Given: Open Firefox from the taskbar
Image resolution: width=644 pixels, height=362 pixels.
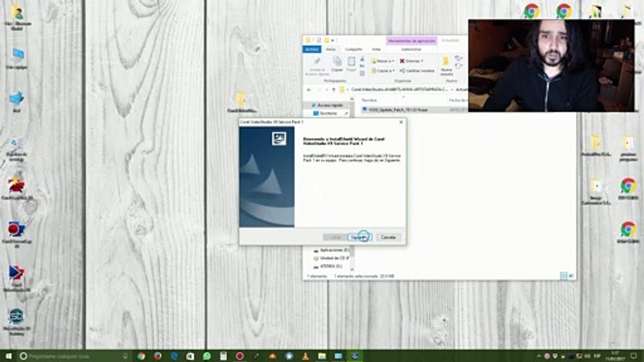Looking at the screenshot, I should coord(157,356).
